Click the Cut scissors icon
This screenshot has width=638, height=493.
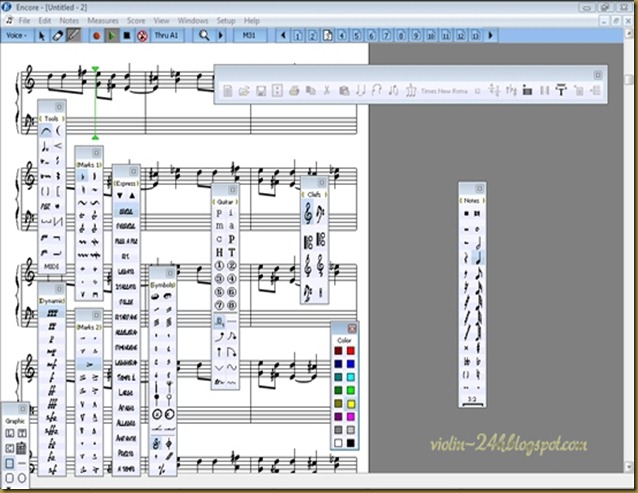coord(326,91)
